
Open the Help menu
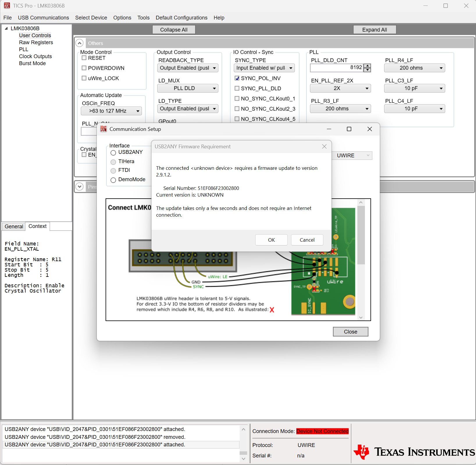tap(219, 18)
